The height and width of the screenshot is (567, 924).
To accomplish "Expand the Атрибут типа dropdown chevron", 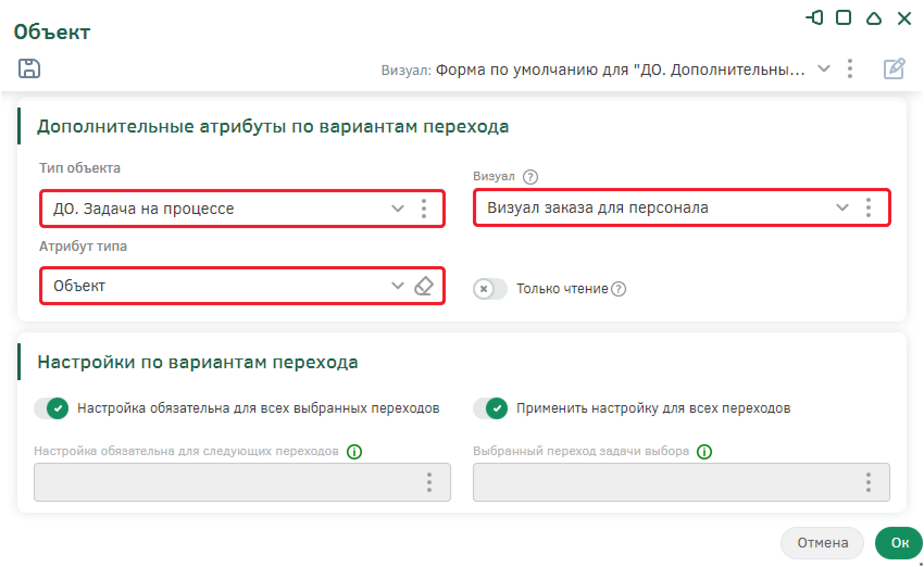I will [x=398, y=286].
